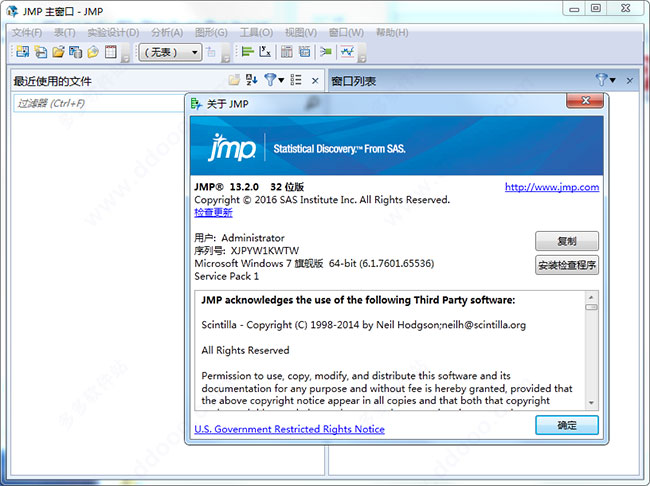Click the new data table icon in toolbar
Image resolution: width=650 pixels, height=486 pixels.
[x=22, y=52]
